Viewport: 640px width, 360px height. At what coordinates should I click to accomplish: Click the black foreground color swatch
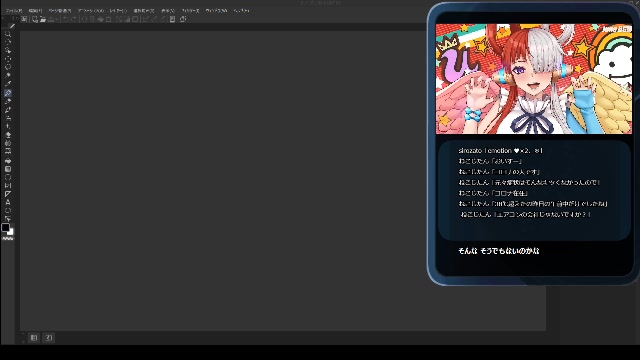click(x=5, y=227)
